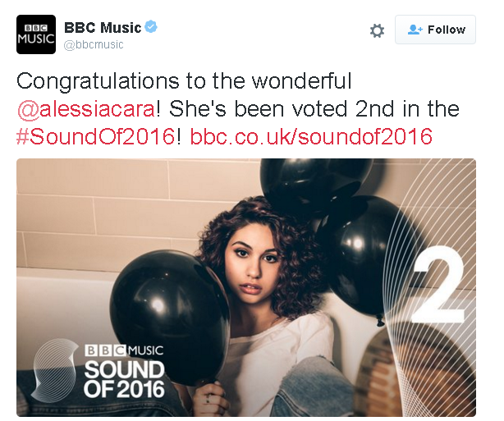Screen dimensions: 504x421
Task: Click the add-person icon in Follow button
Action: pos(415,30)
